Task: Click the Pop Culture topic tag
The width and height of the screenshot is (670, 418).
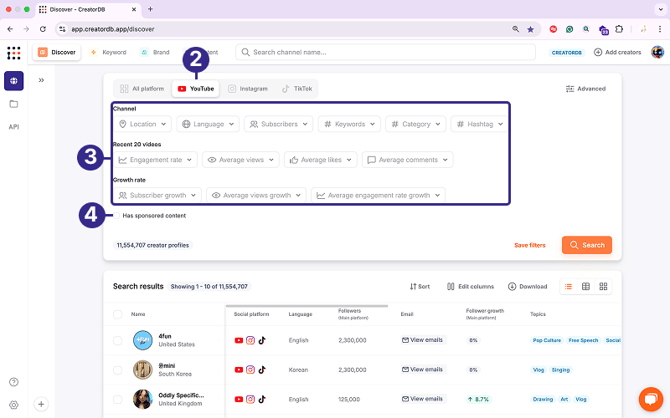Action: pyautogui.click(x=547, y=341)
